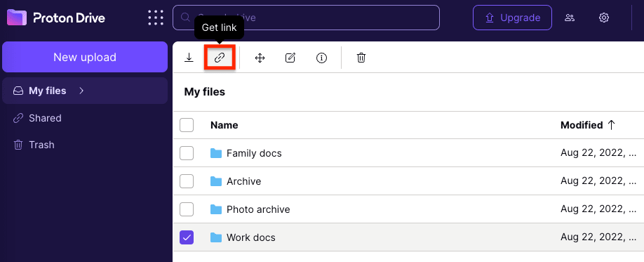Check the Archive row checkbox
Screen dimensions: 644x262
187,181
